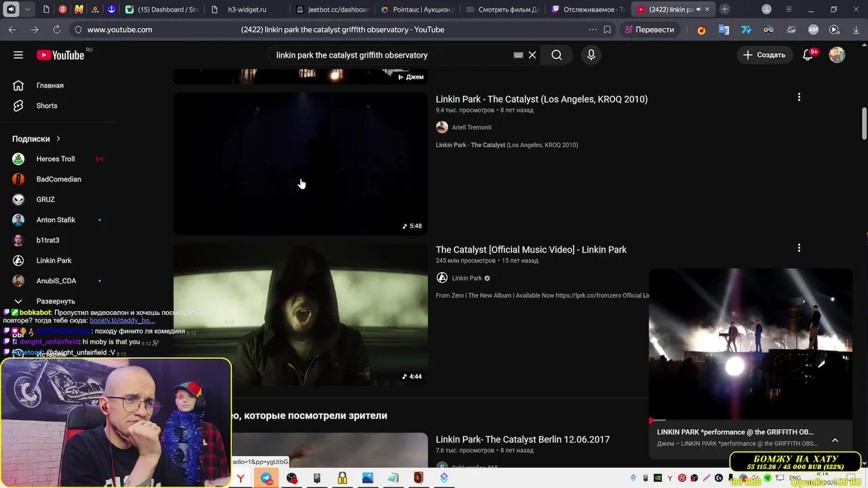868x488 pixels.
Task: Start voice search with the microphone
Action: coord(591,55)
